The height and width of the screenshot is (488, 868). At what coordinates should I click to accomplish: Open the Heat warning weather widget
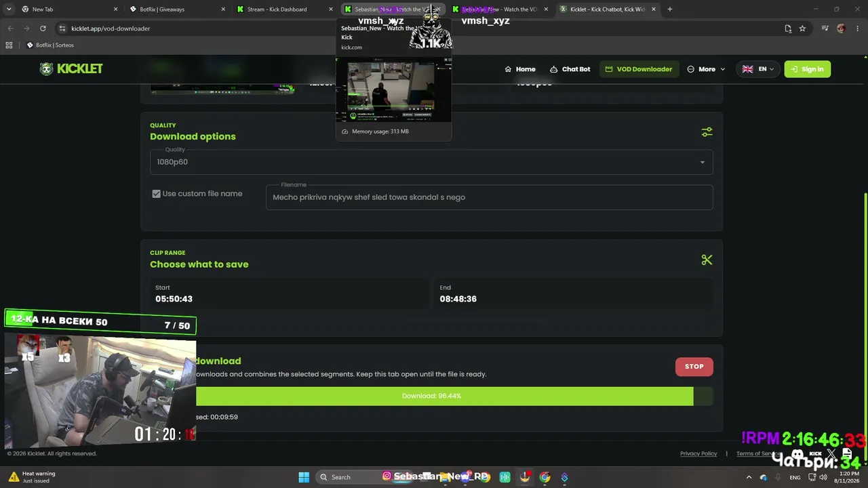(33, 477)
